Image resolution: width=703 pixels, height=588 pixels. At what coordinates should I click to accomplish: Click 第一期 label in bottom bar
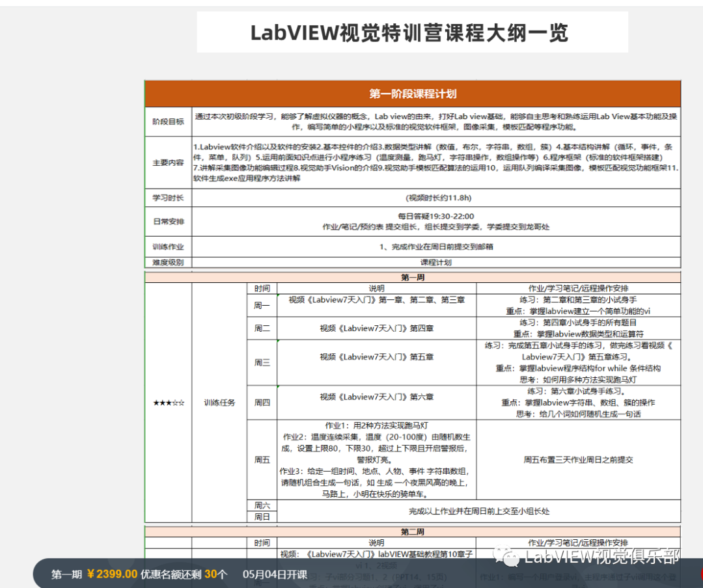tap(66, 574)
